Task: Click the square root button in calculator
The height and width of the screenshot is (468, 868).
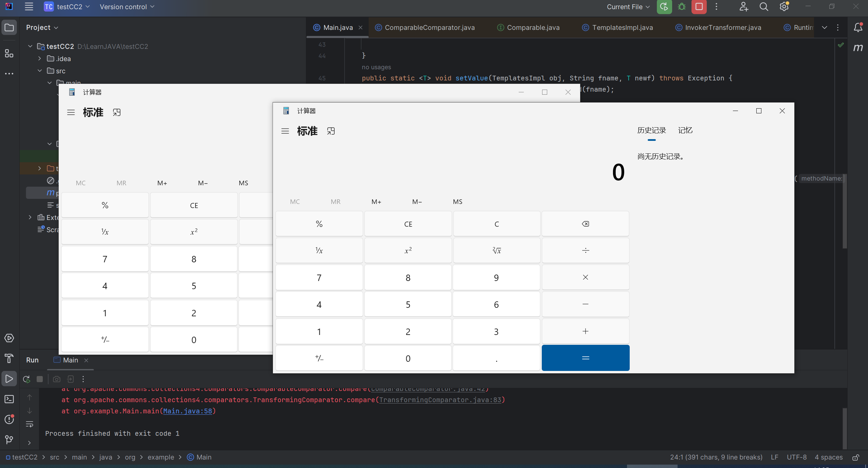Action: (x=496, y=250)
